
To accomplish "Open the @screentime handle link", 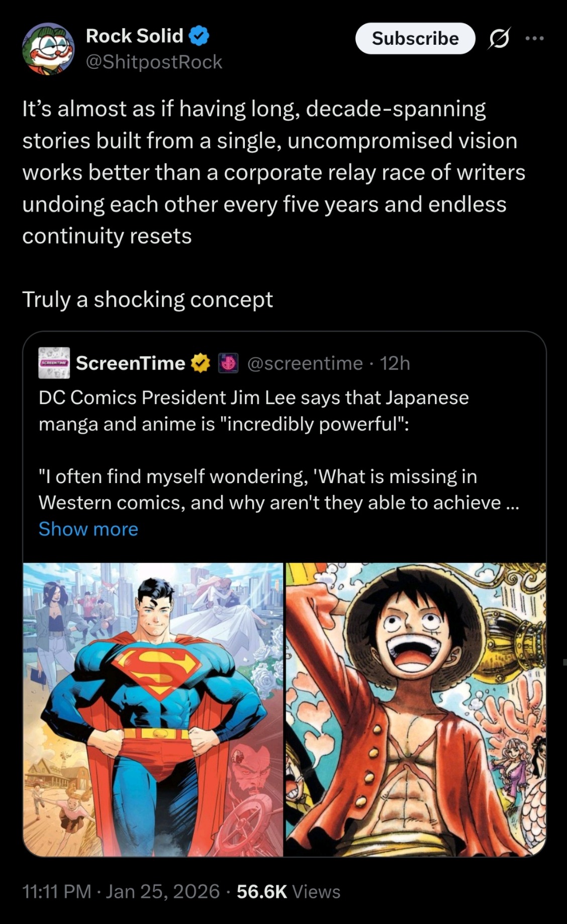I will 305,363.
